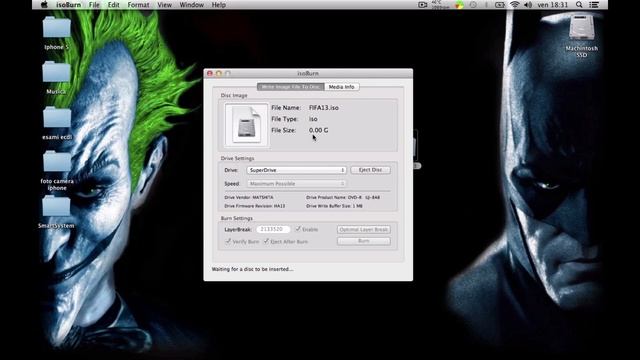Open the isoBurn application menu
Viewport: 640px width, 360px height.
(68, 5)
